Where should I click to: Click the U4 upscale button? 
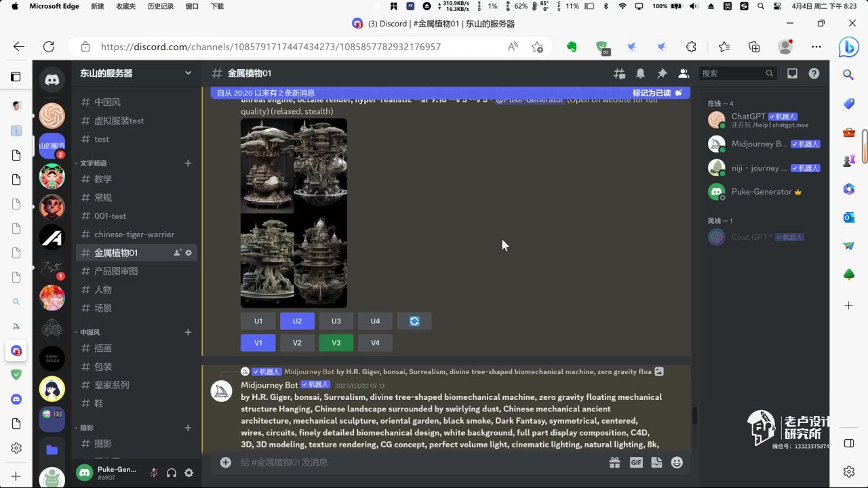point(375,321)
